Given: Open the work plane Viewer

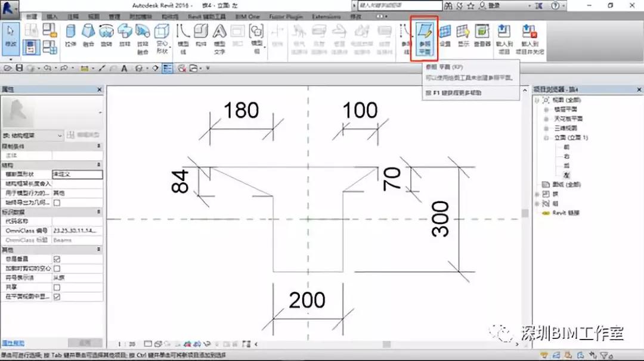Looking at the screenshot, I should 482,36.
